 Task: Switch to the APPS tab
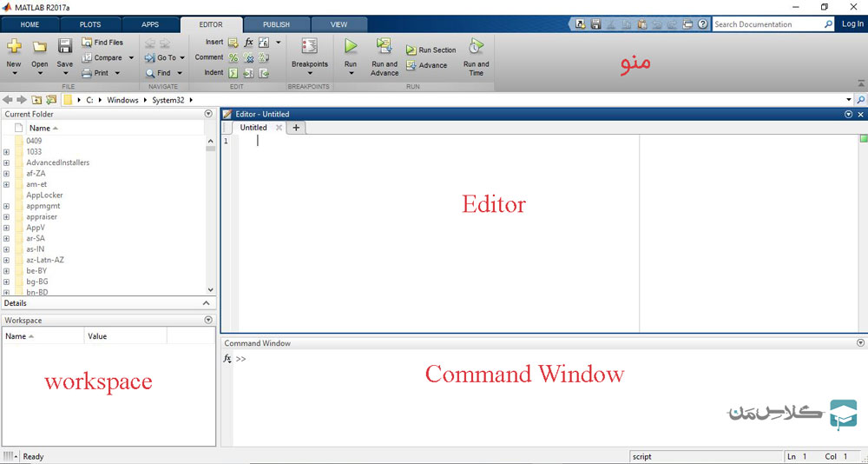click(x=150, y=24)
